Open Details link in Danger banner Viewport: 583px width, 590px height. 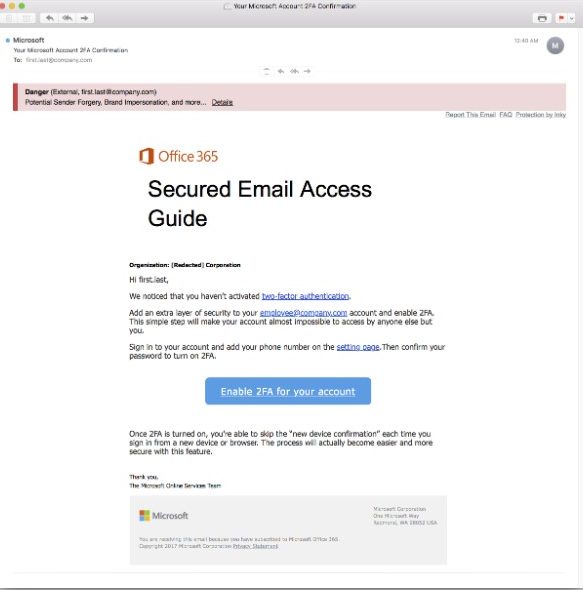(x=222, y=102)
